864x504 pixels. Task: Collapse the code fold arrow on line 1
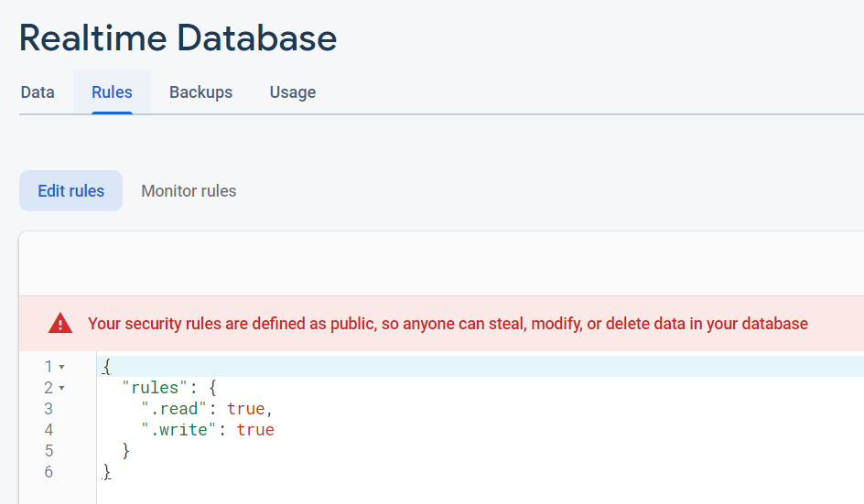tap(61, 367)
